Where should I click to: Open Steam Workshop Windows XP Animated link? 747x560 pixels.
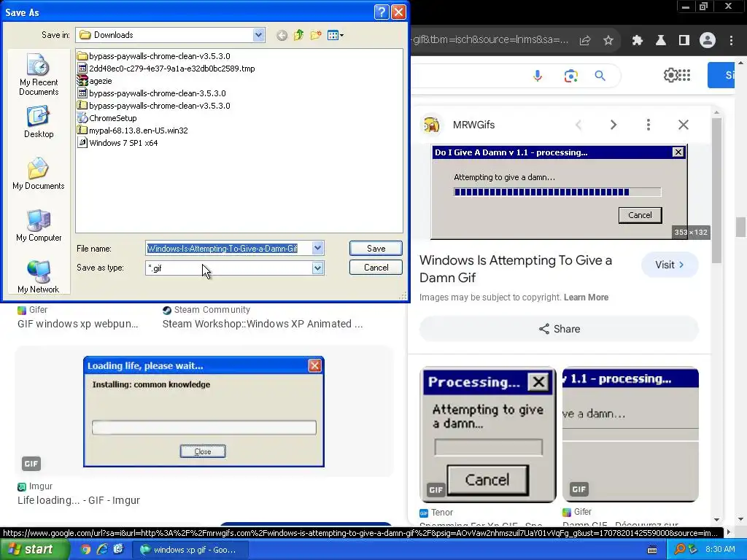tap(263, 324)
